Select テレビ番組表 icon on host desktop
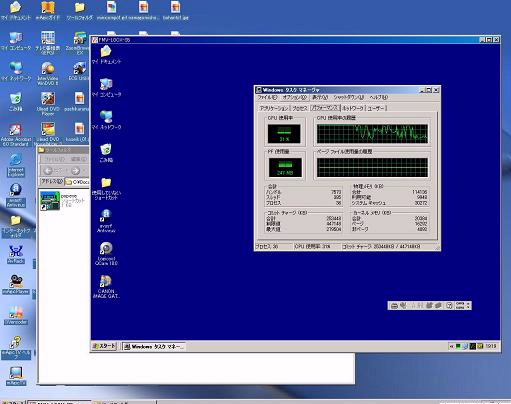Image resolution: width=511 pixels, height=404 pixels. (x=48, y=43)
